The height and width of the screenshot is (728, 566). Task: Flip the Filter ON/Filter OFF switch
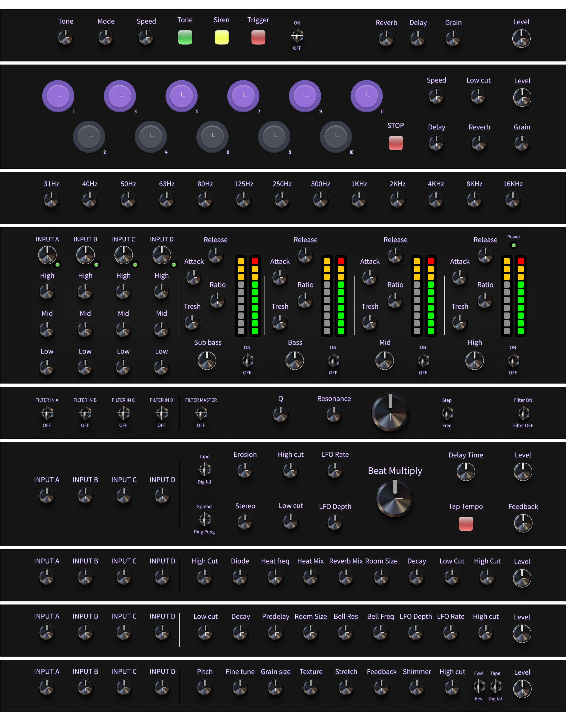[x=523, y=413]
